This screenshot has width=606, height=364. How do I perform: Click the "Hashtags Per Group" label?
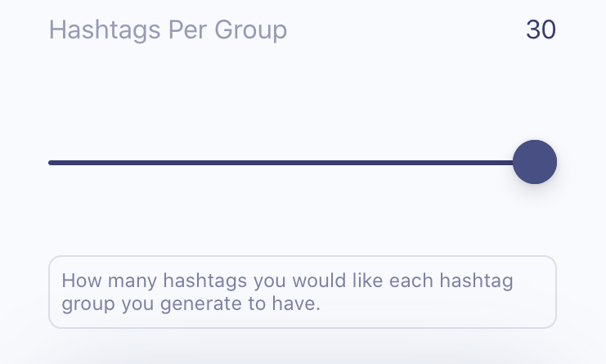click(x=168, y=31)
